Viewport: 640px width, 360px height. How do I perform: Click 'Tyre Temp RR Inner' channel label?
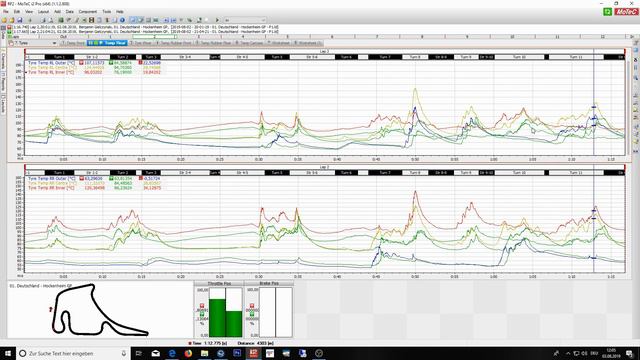[51, 188]
